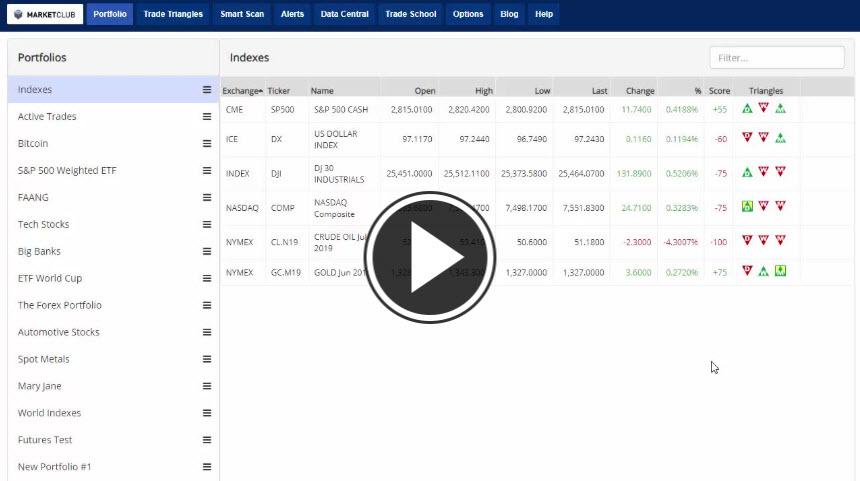Viewport: 860px width, 481px height.
Task: Open the Mary Jane hamburger menu
Action: point(207,386)
